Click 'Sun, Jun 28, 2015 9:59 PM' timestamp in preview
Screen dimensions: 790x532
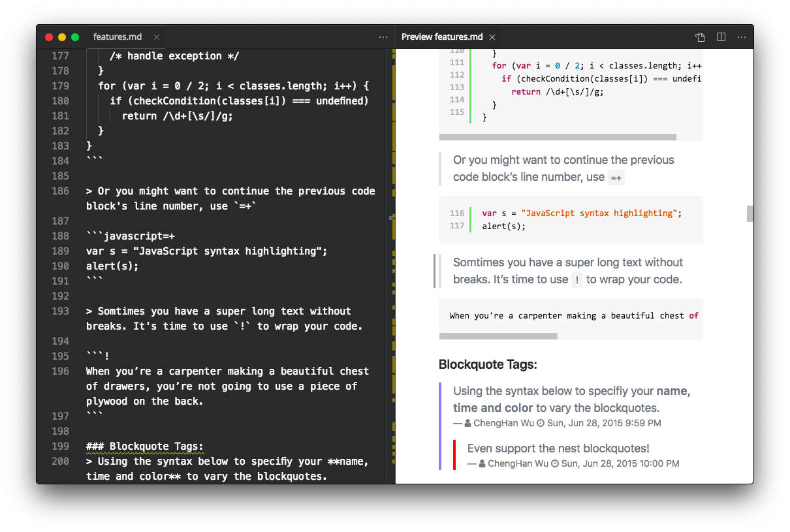click(604, 423)
